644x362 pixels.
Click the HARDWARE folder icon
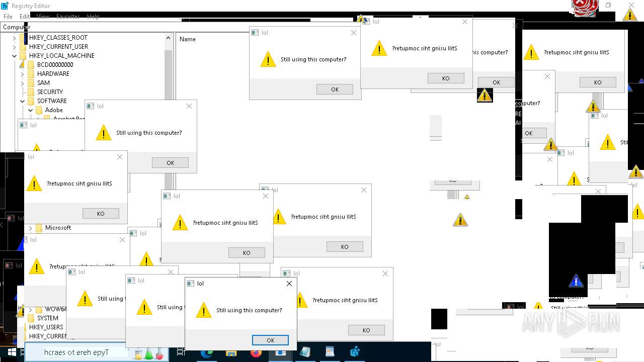[31, 74]
